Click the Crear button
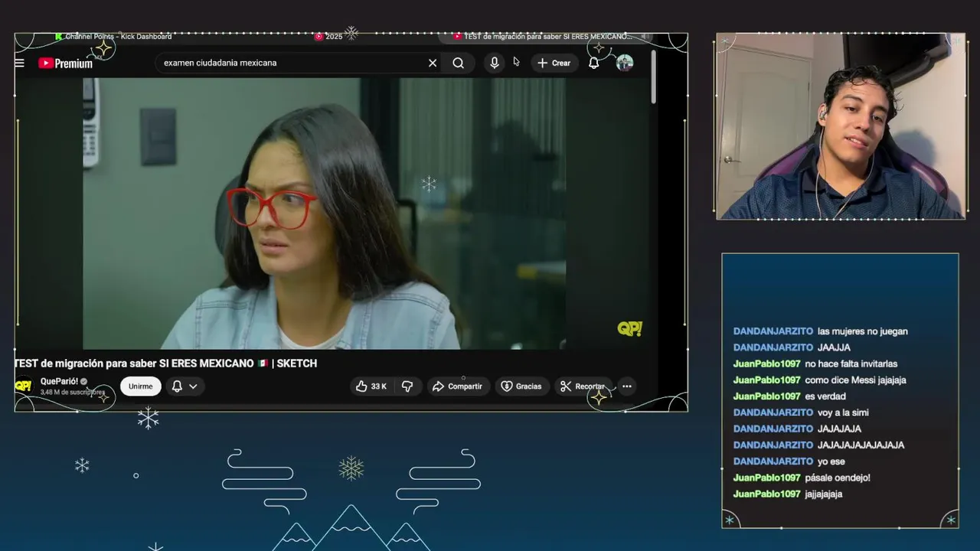 554,63
